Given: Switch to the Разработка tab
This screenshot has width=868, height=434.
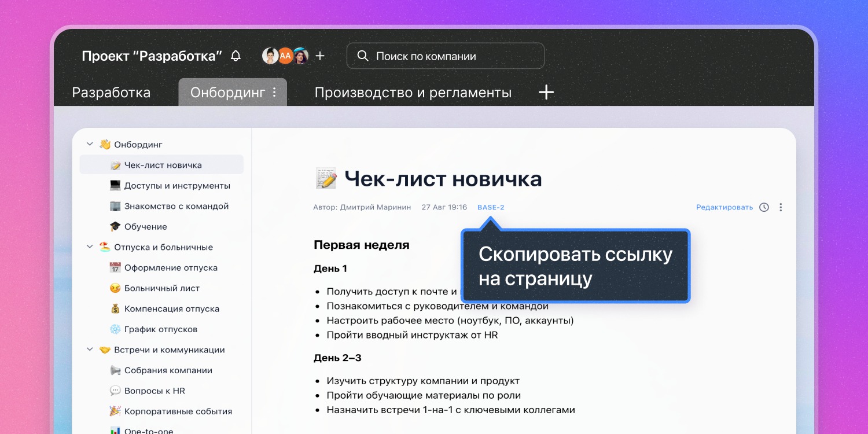Looking at the screenshot, I should click(x=111, y=93).
